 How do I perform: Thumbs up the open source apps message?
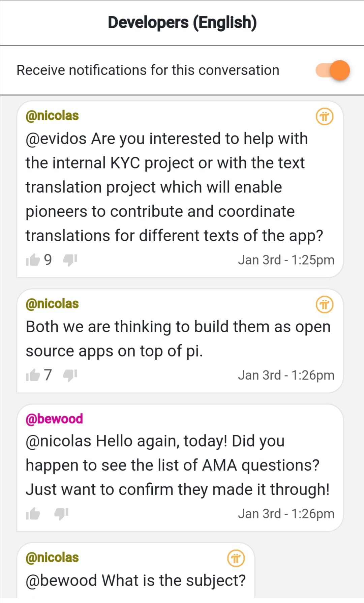tap(33, 375)
